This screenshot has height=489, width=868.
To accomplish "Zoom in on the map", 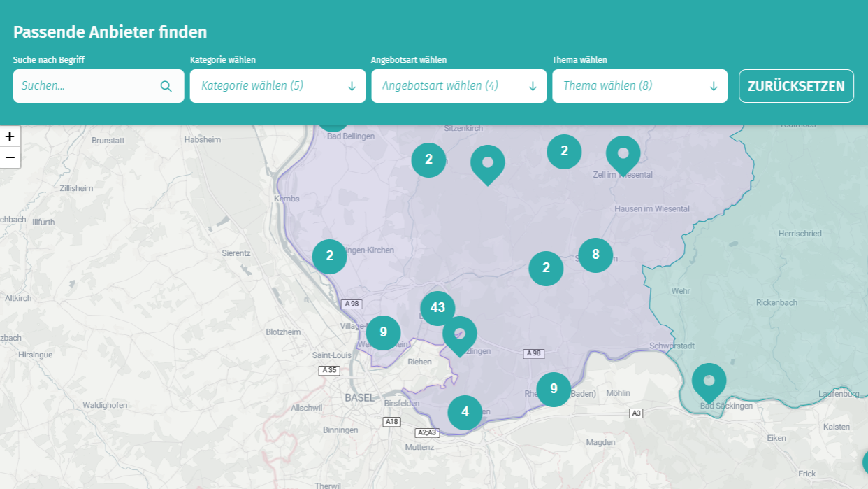I will [10, 136].
